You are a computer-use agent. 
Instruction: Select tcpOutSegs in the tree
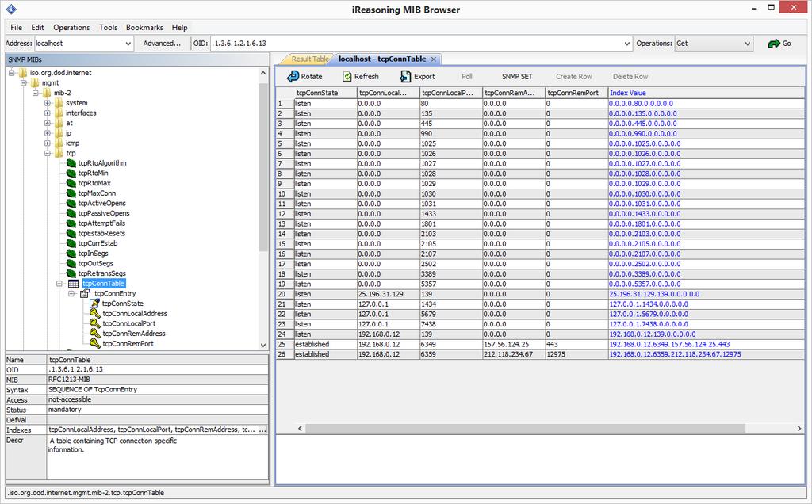click(x=95, y=263)
